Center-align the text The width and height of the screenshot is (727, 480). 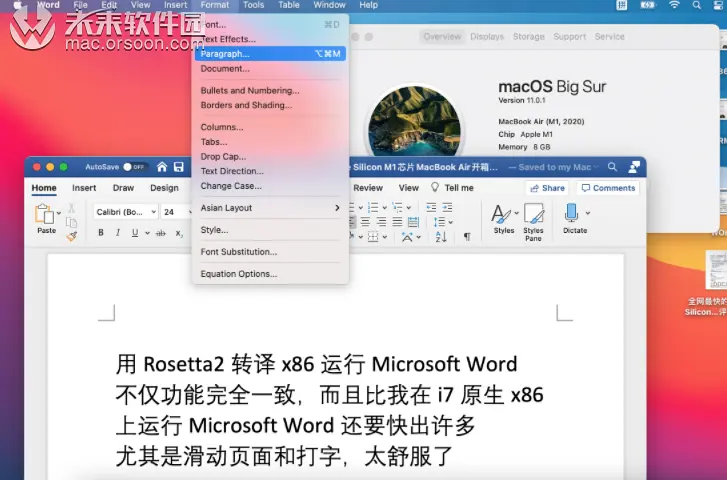click(365, 222)
